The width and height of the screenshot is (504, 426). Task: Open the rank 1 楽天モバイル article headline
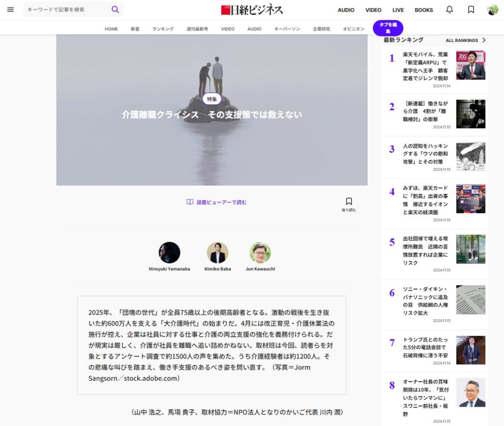pos(425,66)
